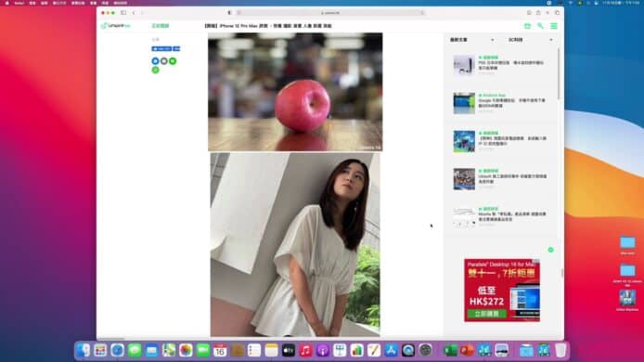Screen dimensions: 644x362
Task: Open Podcasts from the Dock
Action: pos(323,351)
